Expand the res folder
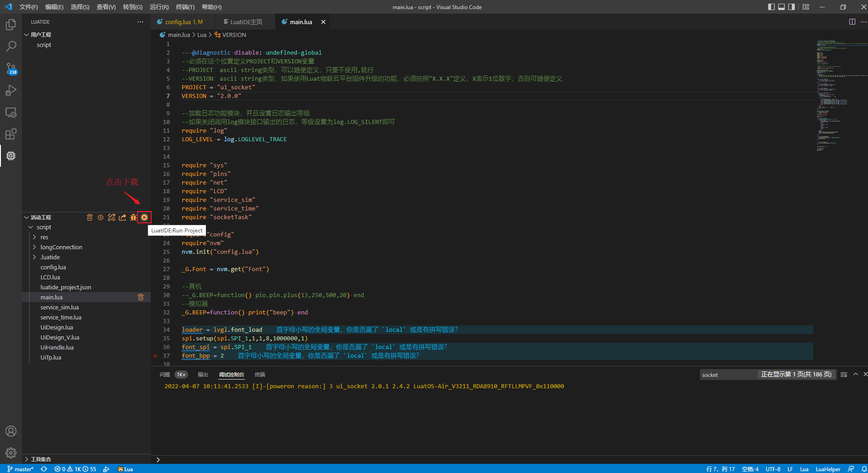Viewport: 868px width, 473px height. 35,237
